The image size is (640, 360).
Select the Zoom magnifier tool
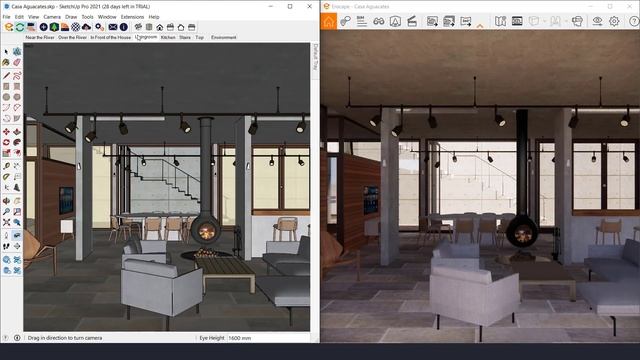pyautogui.click(x=6, y=211)
